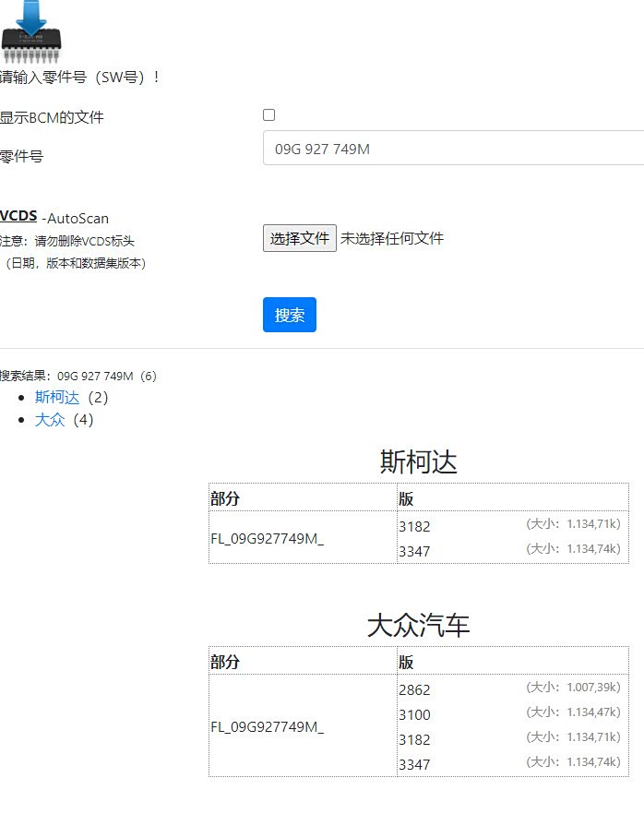
Task: Jump to the 大众 results link
Action: 50,419
